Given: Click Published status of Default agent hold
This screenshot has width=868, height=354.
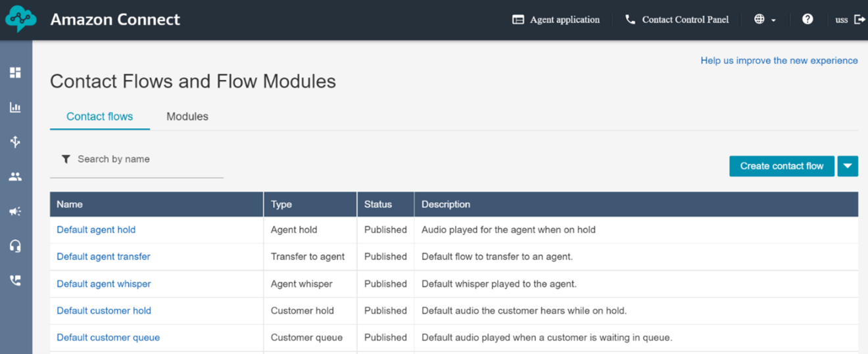Looking at the screenshot, I should [x=386, y=230].
